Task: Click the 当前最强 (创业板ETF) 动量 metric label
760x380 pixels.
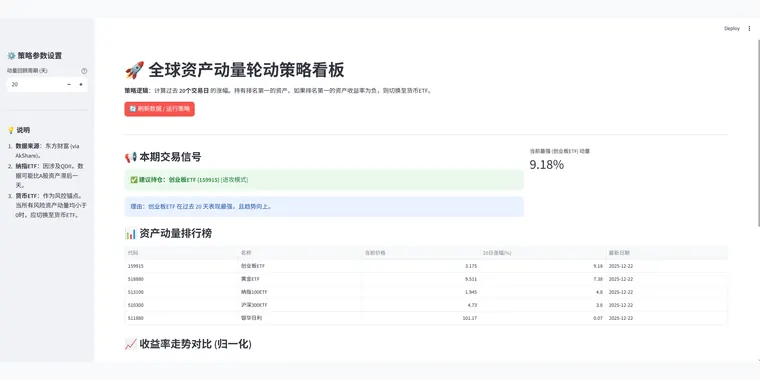Action: point(559,151)
